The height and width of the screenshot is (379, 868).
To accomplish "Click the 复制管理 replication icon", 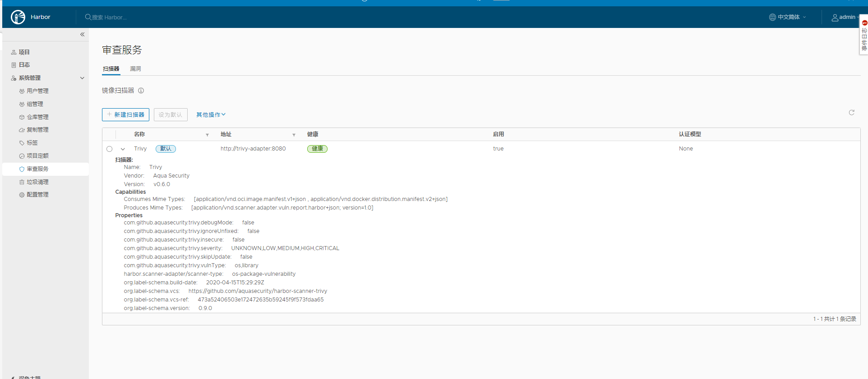I will click(x=22, y=130).
